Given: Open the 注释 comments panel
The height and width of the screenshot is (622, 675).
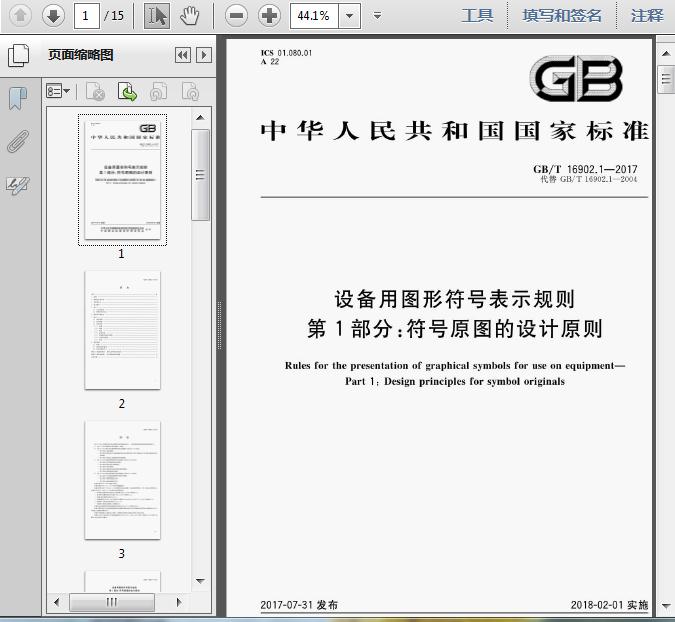Looking at the screenshot, I should point(647,16).
